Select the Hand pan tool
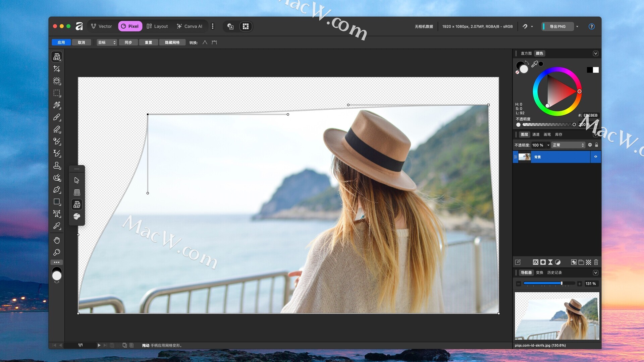The image size is (644, 362). pyautogui.click(x=57, y=240)
